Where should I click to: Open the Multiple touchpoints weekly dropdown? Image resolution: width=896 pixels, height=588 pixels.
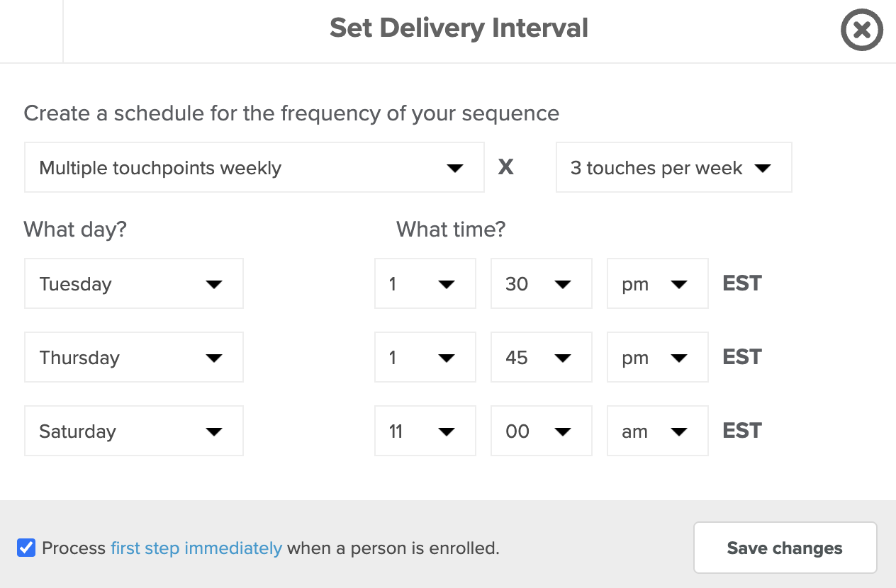pos(254,167)
